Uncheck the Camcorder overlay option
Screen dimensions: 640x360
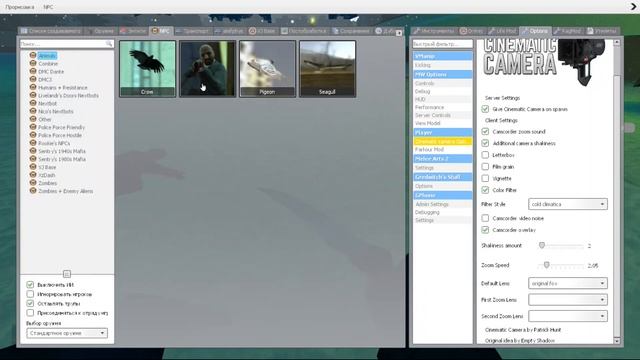[485, 230]
